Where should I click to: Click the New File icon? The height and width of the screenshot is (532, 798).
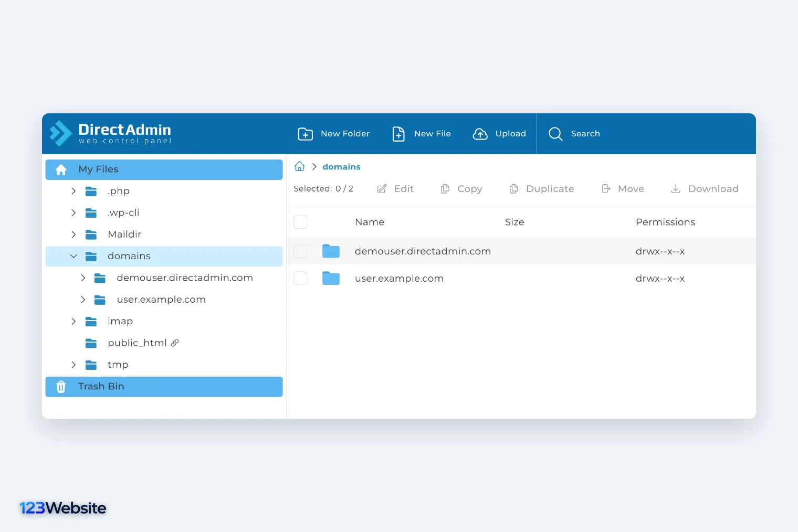pos(398,134)
